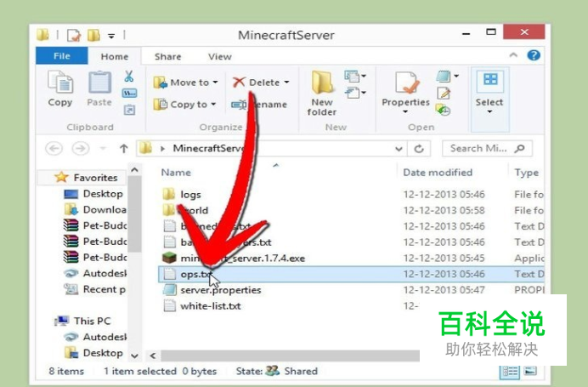The image size is (588, 387).
Task: Click the server.properties file icon
Action: tap(170, 290)
